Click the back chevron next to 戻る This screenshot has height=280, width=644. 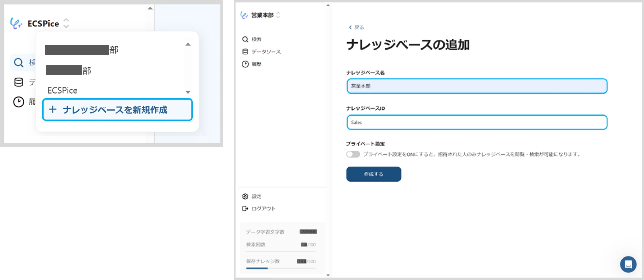pos(350,27)
